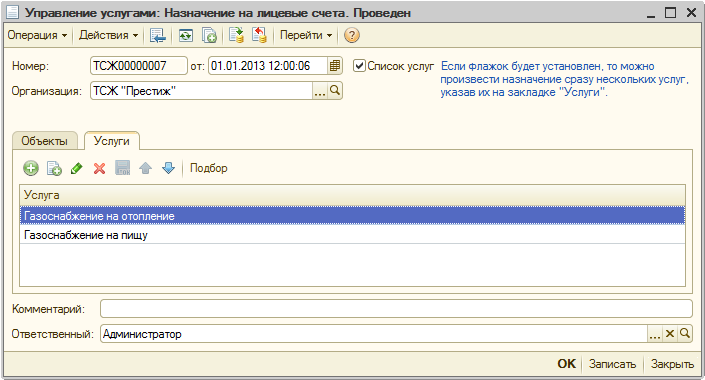The height and width of the screenshot is (380, 705).
Task: Edit the current row with pencil icon
Action: tap(76, 168)
